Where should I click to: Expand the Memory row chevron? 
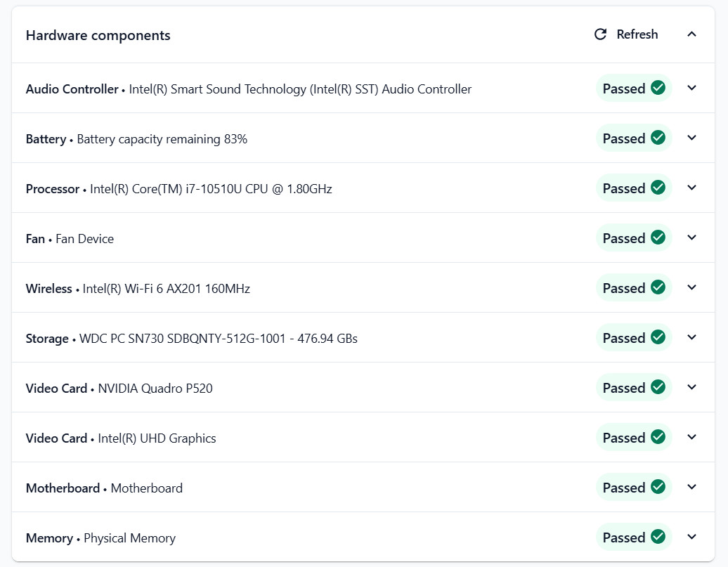[x=691, y=537]
